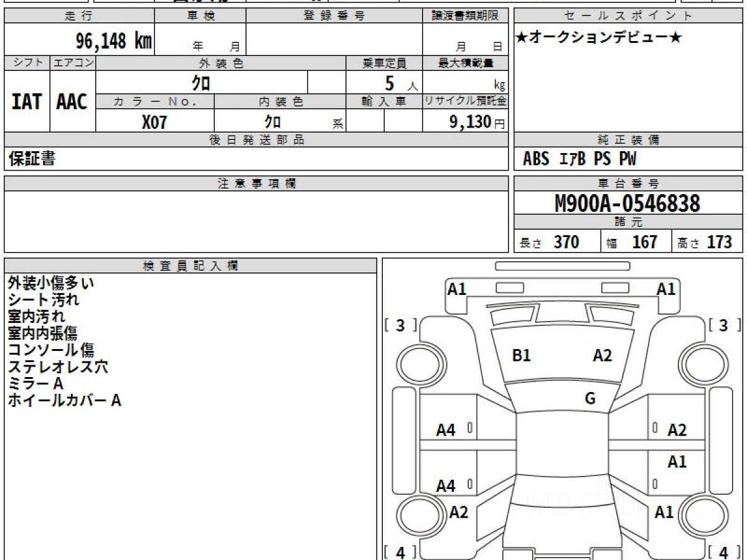The height and width of the screenshot is (560, 747).
Task: Select the A1 mark at the front-right bumper corner
Action: [x=666, y=289]
